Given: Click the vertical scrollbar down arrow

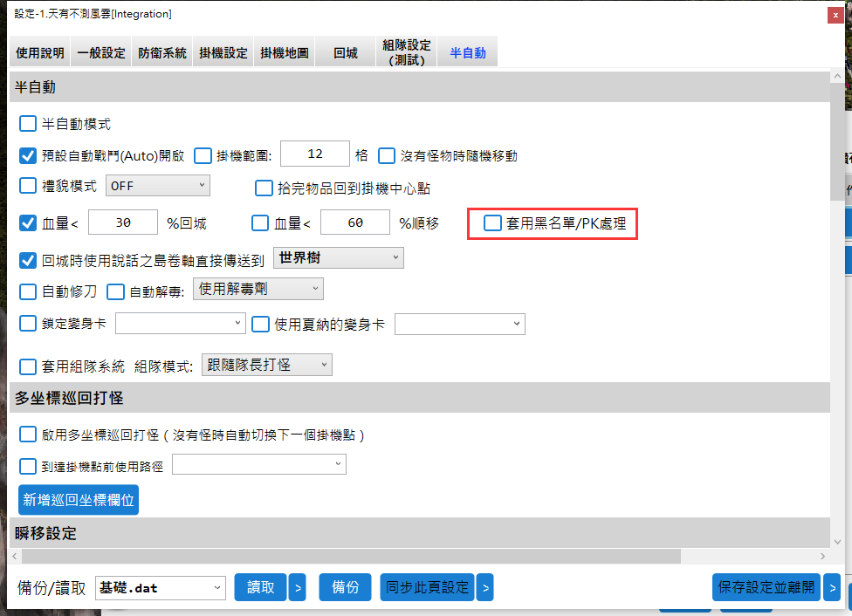Looking at the screenshot, I should click(837, 542).
